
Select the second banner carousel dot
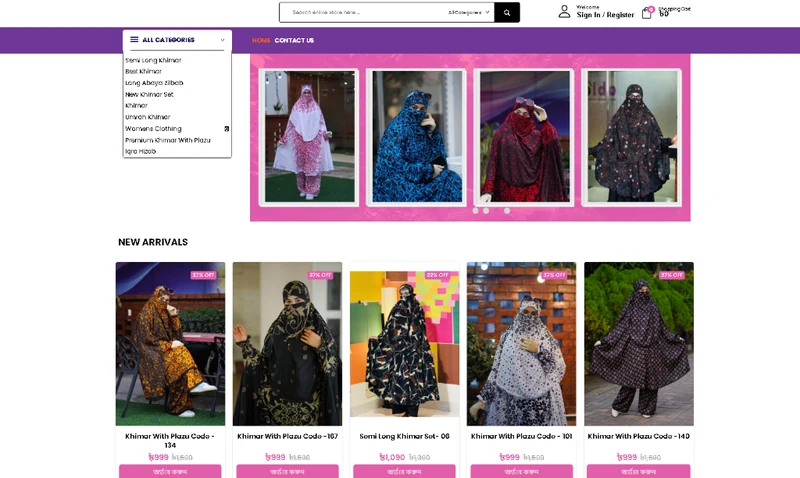coord(486,211)
